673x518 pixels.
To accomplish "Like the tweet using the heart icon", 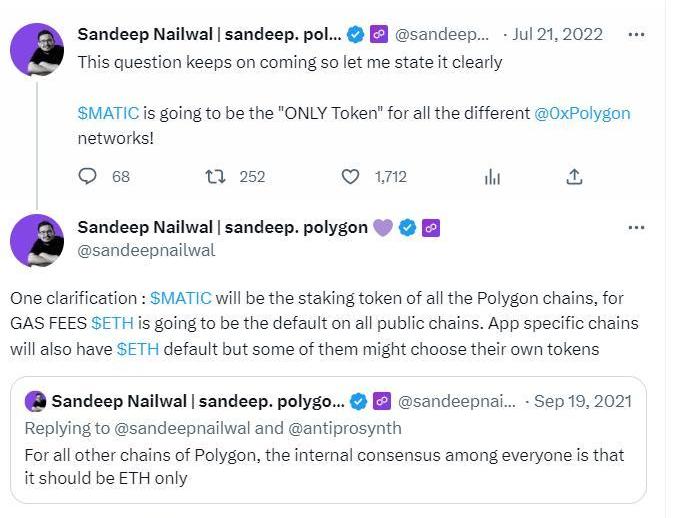I will click(350, 176).
